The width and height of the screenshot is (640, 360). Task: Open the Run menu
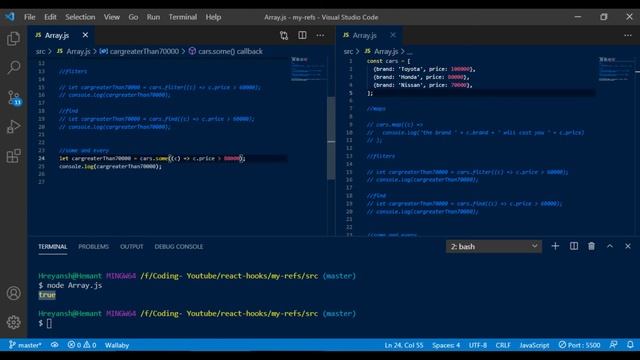[153, 17]
